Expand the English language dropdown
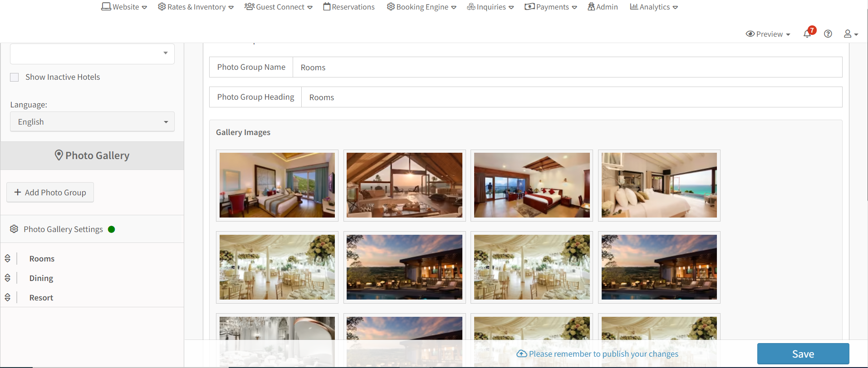This screenshot has width=868, height=368. tap(92, 122)
